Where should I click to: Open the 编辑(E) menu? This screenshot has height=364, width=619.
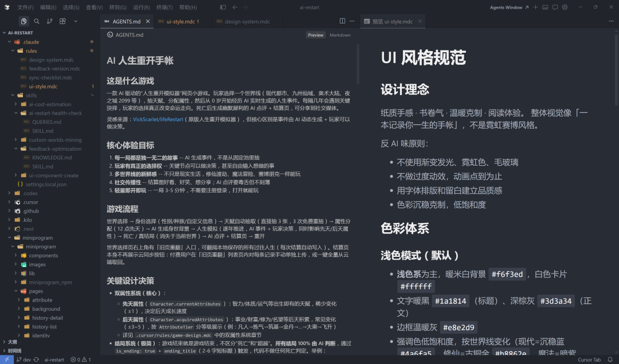pyautogui.click(x=48, y=7)
